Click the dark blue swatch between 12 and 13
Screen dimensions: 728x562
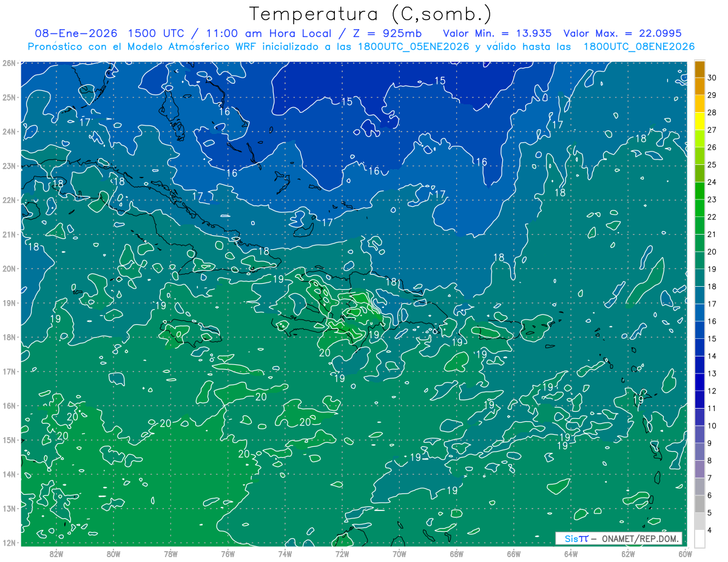pyautogui.click(x=699, y=383)
